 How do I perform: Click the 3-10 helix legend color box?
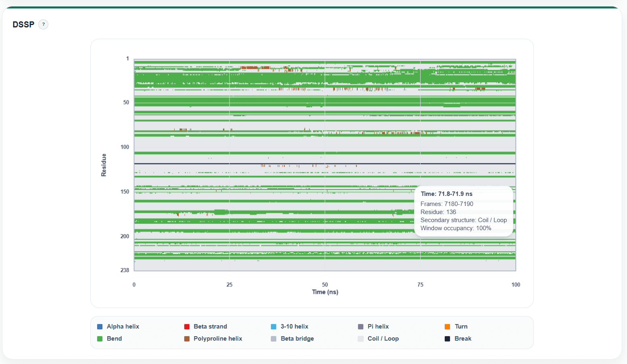click(x=274, y=327)
